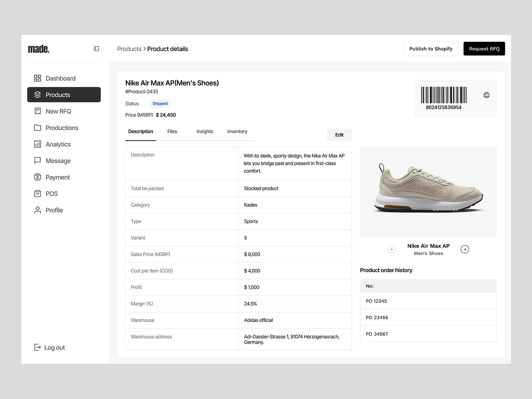Click the Request RFQ button
Viewport: 532px width, 399px height.
tap(484, 49)
